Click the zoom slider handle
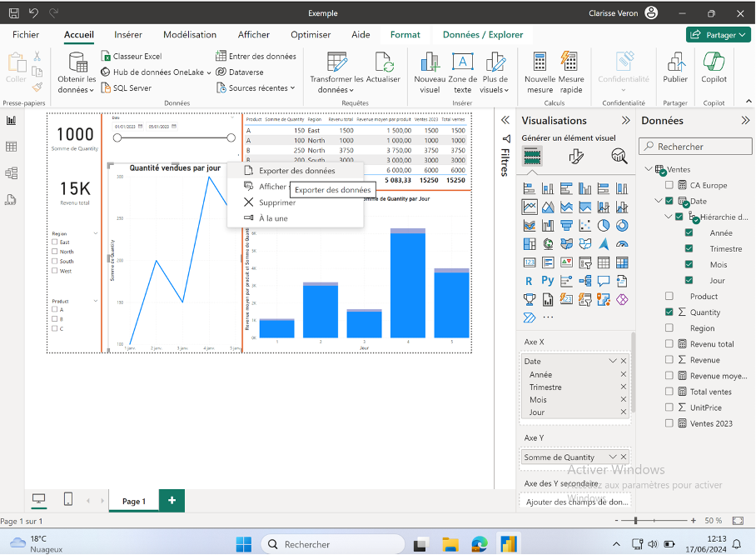Viewport: 756px width, 555px height. coord(636,521)
